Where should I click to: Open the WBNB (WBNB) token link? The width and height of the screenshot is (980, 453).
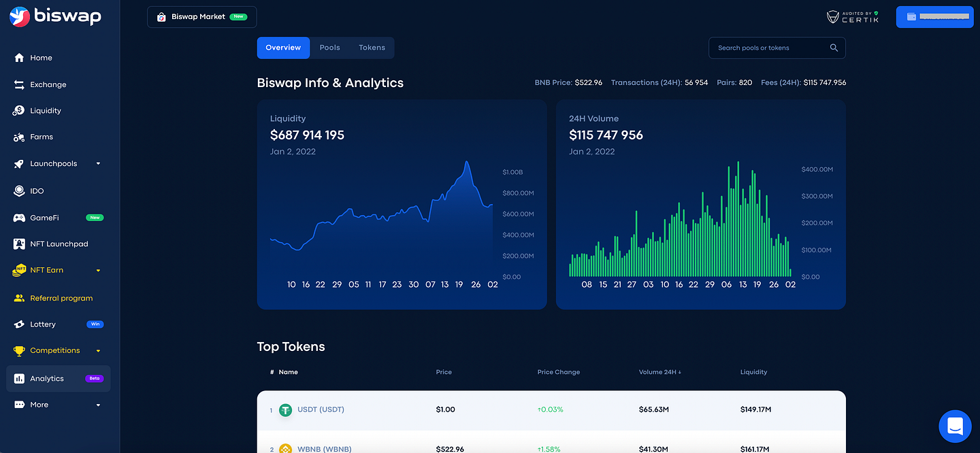click(324, 449)
